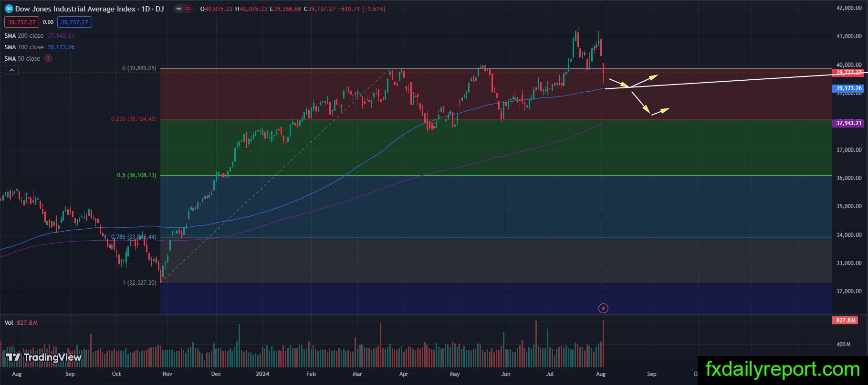The height and width of the screenshot is (385, 868).
Task: Click the 42,000.00 price axis label
Action: [849, 8]
